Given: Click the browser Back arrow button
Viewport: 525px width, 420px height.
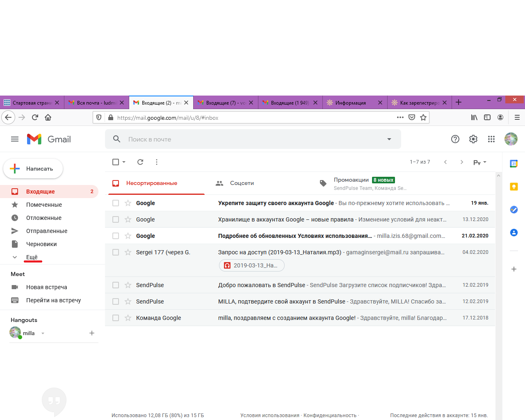Looking at the screenshot, I should pos(8,117).
